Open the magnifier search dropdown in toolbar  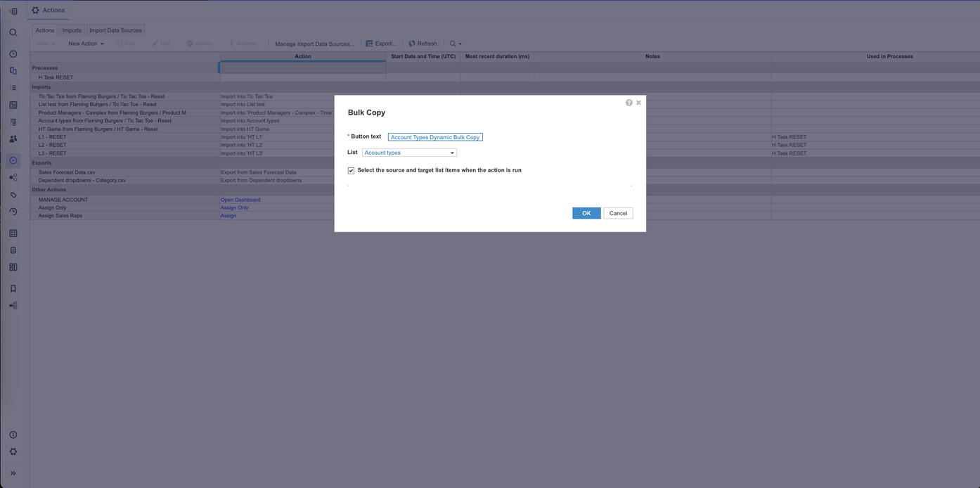click(456, 44)
